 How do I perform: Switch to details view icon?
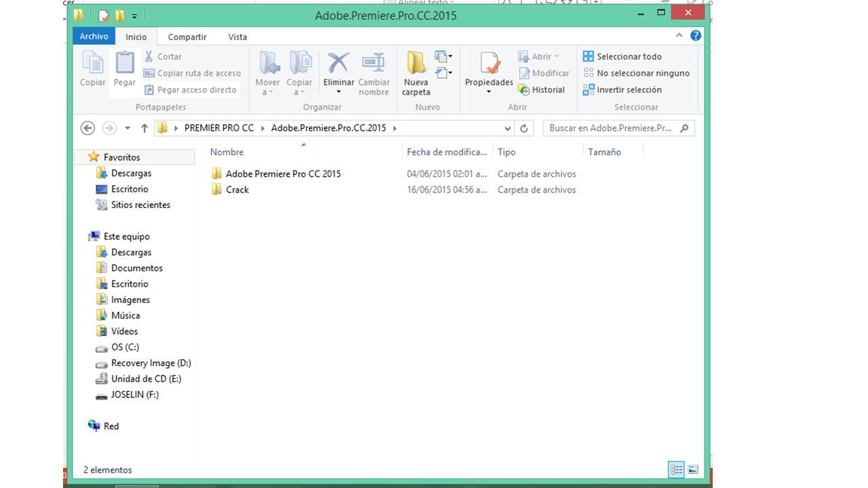(676, 469)
